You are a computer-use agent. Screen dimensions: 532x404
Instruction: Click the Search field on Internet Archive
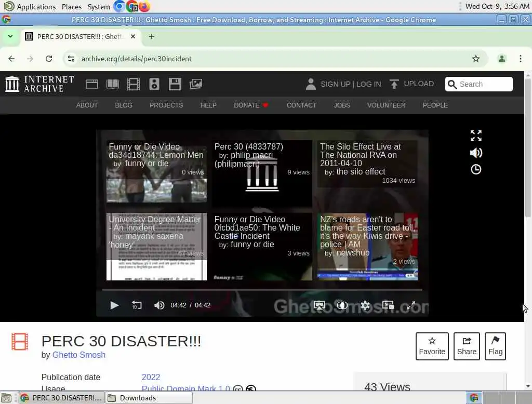pos(478,84)
